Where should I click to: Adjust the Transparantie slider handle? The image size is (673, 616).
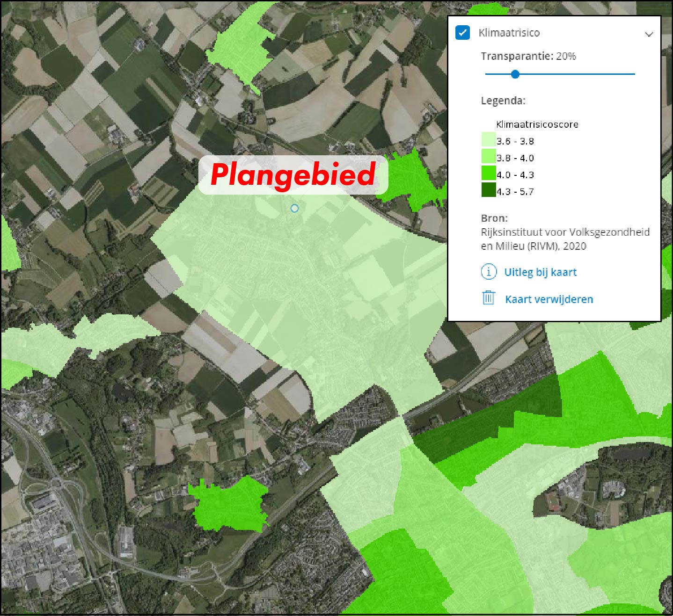[x=515, y=74]
